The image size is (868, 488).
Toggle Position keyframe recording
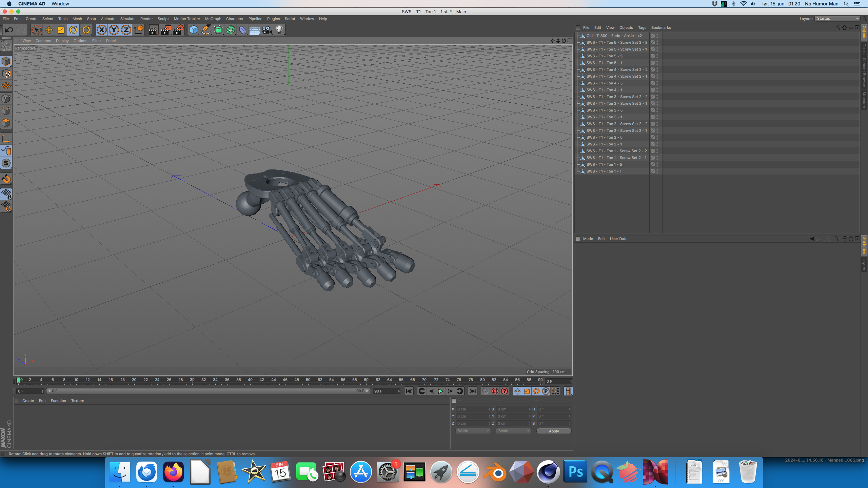point(517,391)
